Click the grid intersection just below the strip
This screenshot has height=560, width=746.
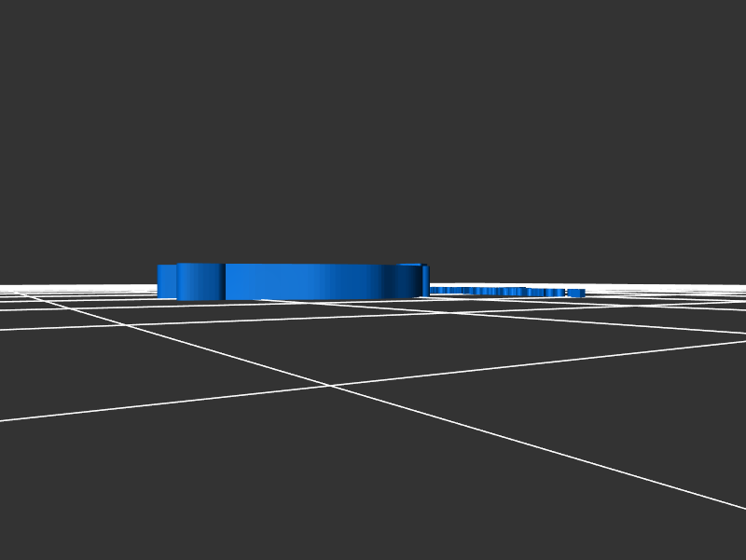[449, 312]
